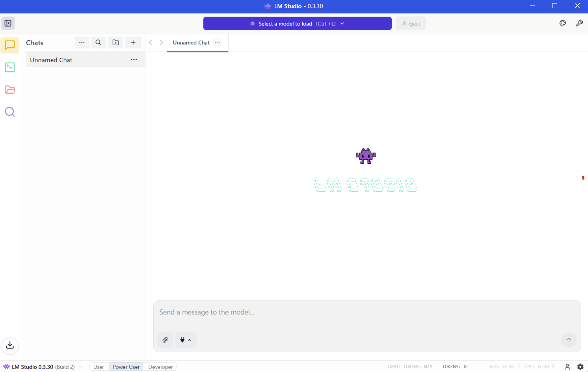This screenshot has width=588, height=372.
Task: Click the CPU: 0.00 % status readout
Action: click(540, 366)
